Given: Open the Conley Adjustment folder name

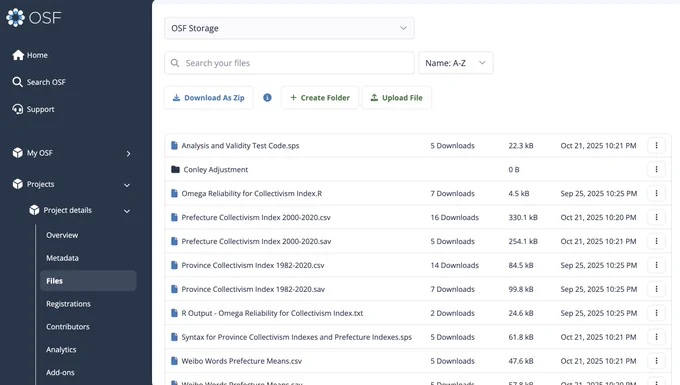Looking at the screenshot, I should [216, 170].
